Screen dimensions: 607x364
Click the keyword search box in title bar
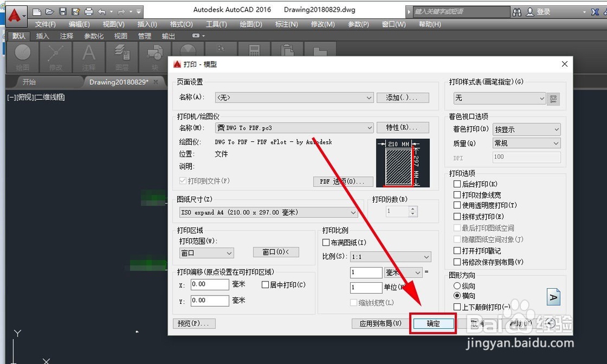pos(461,12)
